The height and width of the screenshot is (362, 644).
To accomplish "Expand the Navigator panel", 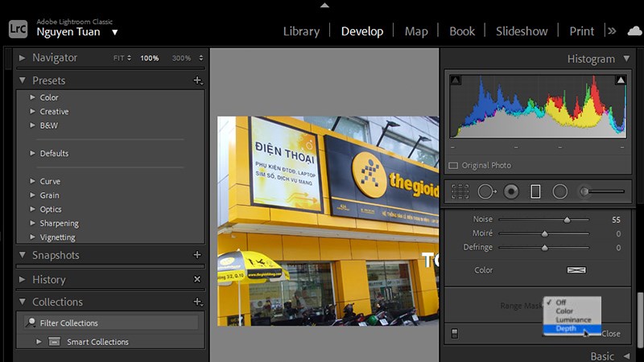I will pyautogui.click(x=22, y=58).
